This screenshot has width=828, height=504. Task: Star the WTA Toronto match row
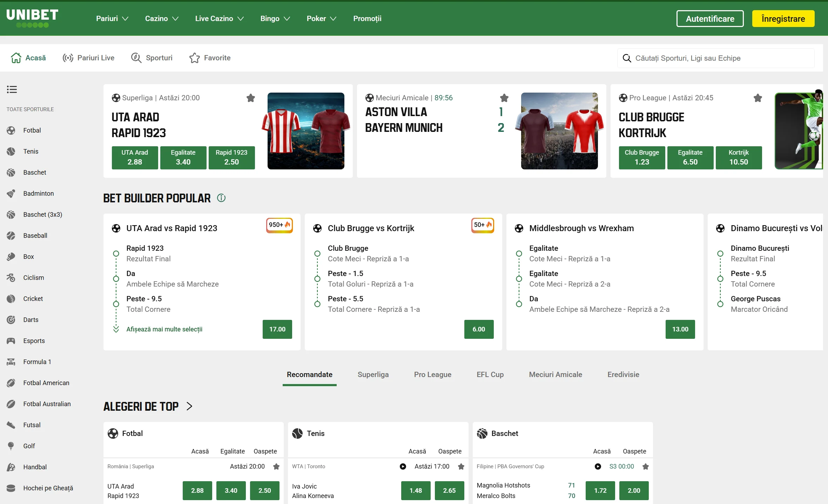461,466
